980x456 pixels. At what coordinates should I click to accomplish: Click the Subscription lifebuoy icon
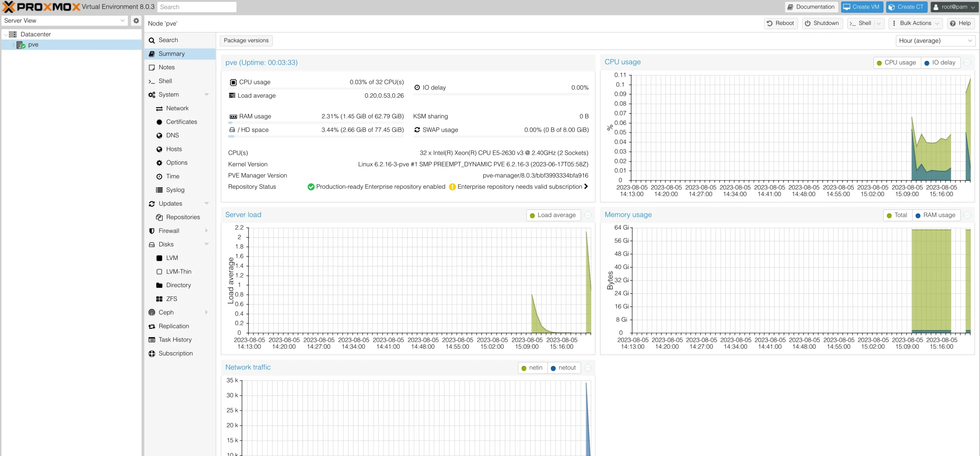coord(152,353)
